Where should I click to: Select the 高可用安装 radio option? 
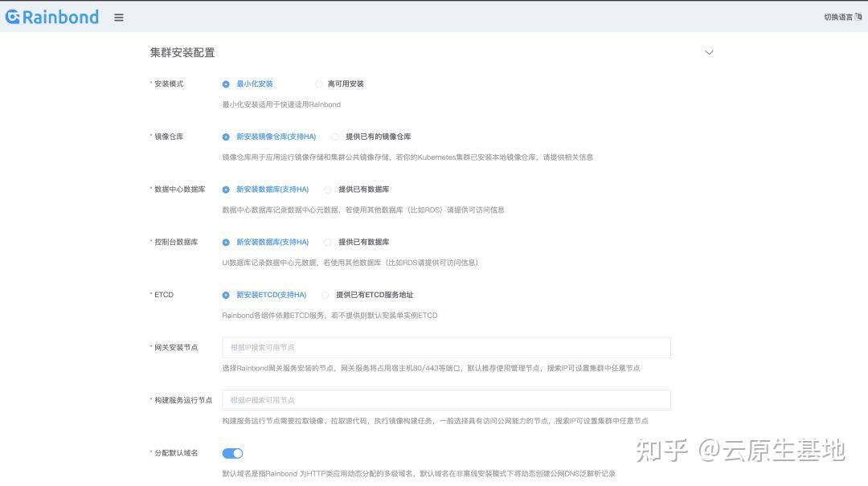coord(318,84)
